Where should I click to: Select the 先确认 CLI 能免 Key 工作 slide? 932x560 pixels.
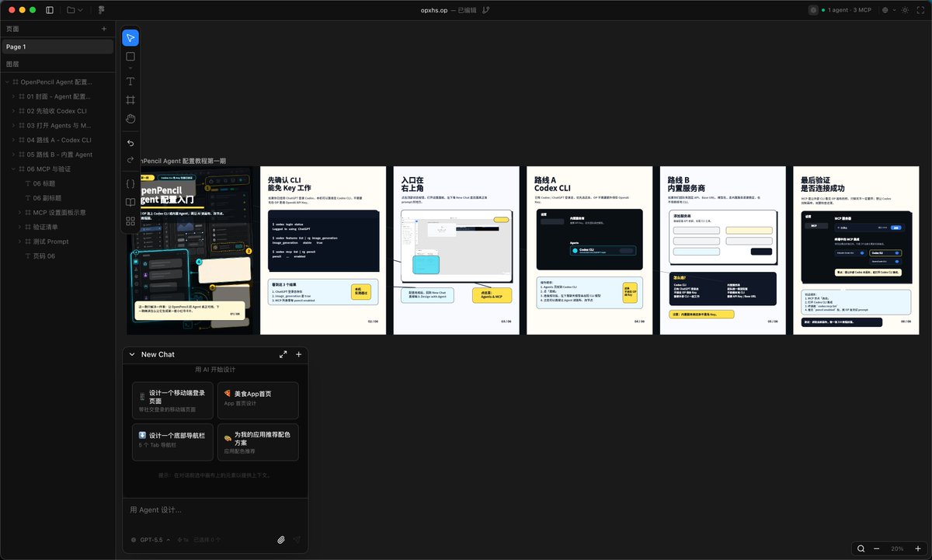coord(323,250)
